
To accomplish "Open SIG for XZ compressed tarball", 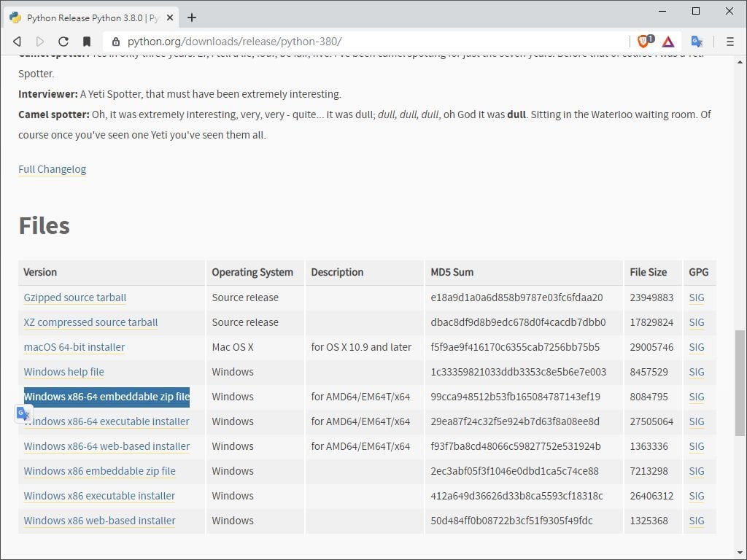I will (697, 322).
